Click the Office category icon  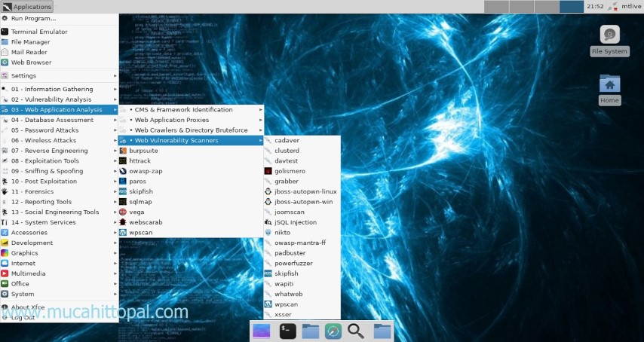[5, 284]
